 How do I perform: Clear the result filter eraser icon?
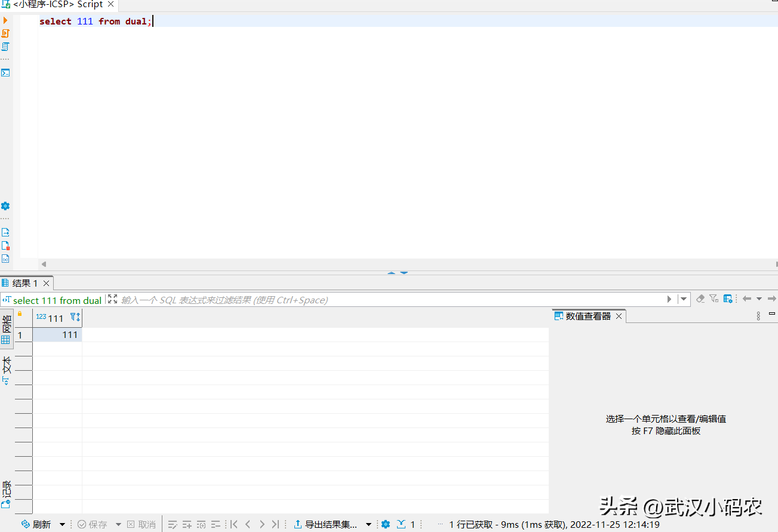[x=700, y=299]
